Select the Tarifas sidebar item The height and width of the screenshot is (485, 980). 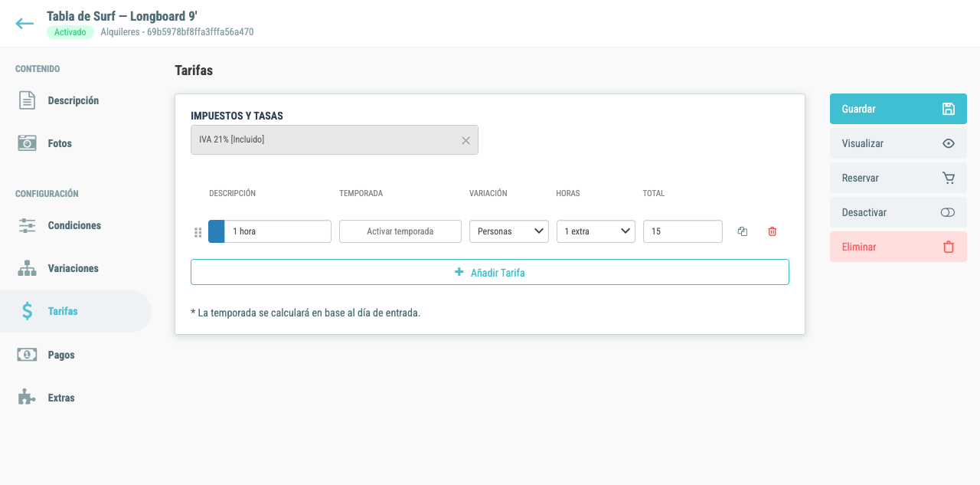[76, 311]
